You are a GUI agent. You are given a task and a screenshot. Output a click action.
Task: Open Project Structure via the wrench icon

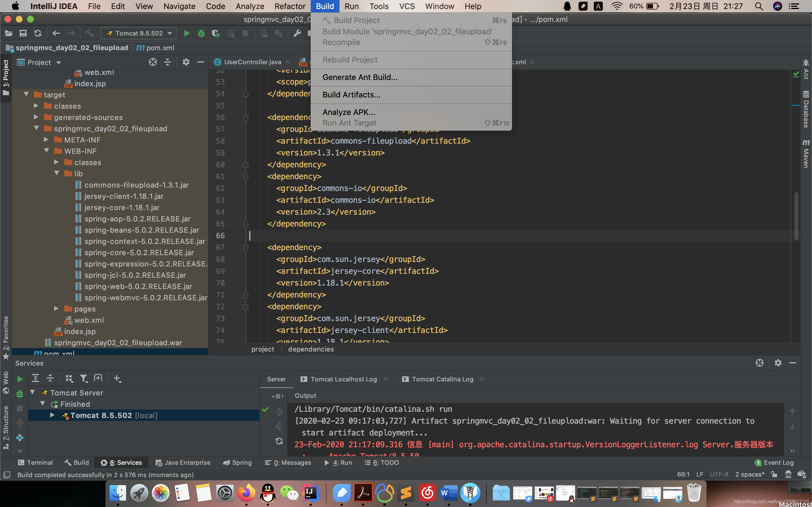click(x=297, y=33)
